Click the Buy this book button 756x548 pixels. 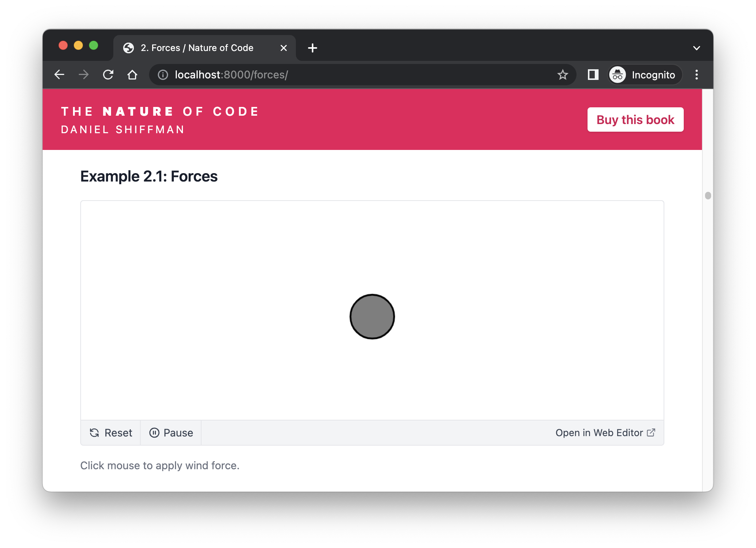[x=635, y=119]
